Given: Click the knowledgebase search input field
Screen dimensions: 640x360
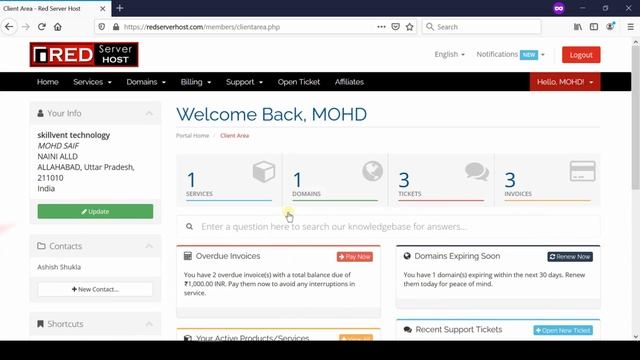Looking at the screenshot, I should coord(388,227).
